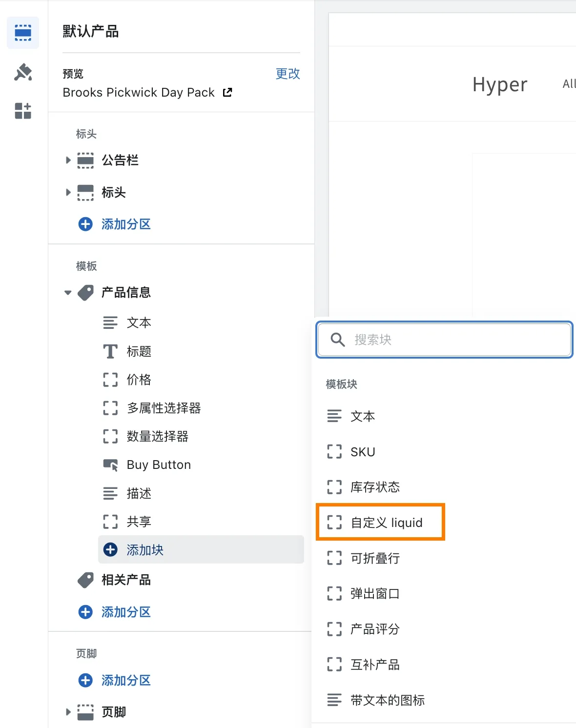
Task: Click the 更改 link
Action: tap(288, 74)
